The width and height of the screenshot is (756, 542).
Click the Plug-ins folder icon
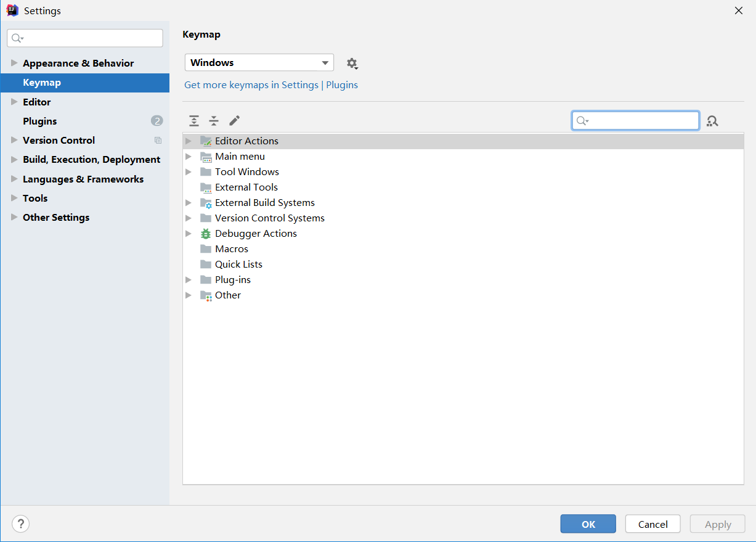tap(206, 279)
